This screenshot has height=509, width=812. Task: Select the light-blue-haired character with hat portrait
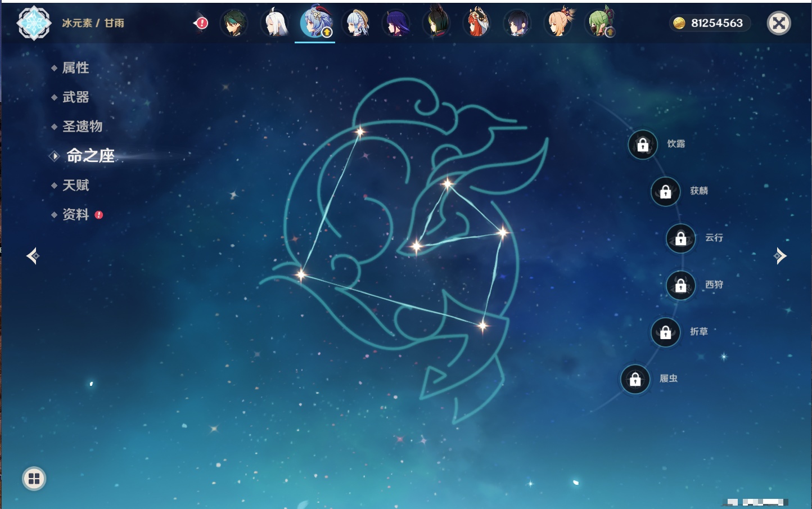point(357,23)
